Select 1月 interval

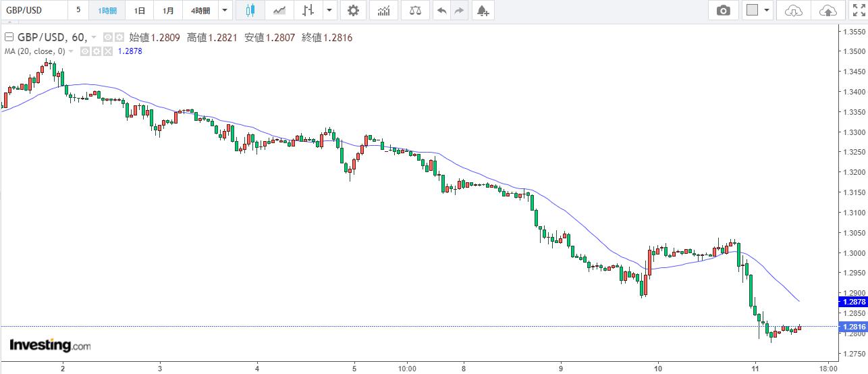[x=169, y=11]
